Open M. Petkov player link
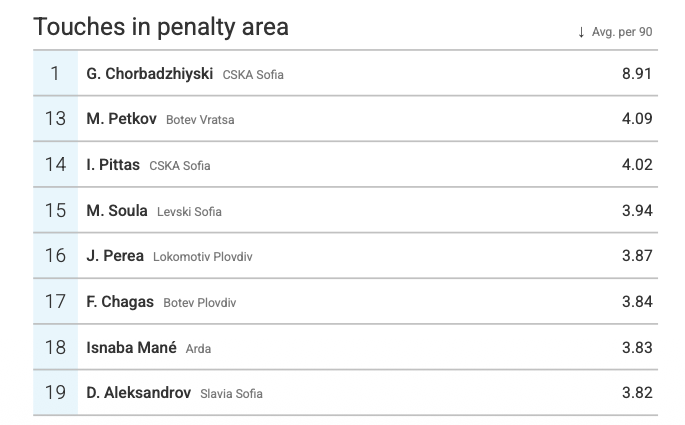685x425 pixels. tap(122, 119)
